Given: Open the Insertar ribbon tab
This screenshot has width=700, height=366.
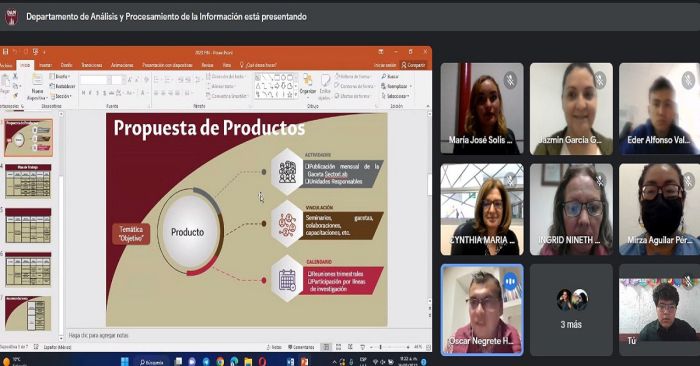Looking at the screenshot, I should pos(45,65).
